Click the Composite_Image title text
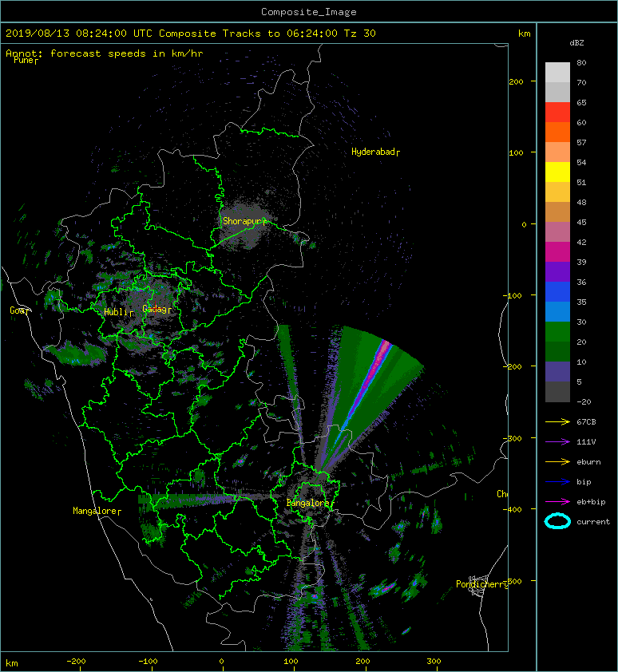Screen dimensions: 618x672 click(309, 12)
